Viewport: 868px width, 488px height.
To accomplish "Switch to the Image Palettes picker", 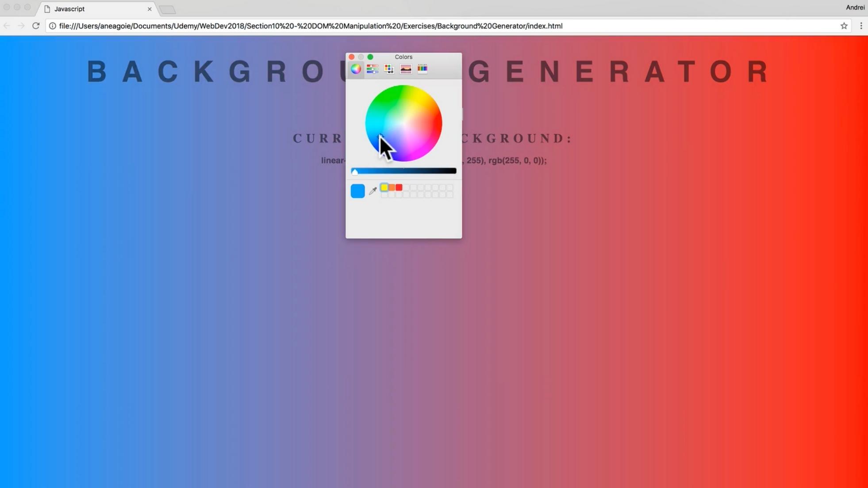I will pos(406,69).
